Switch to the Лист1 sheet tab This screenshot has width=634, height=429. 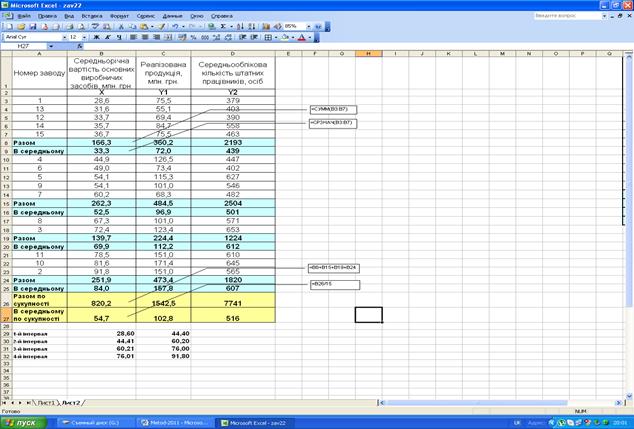click(x=46, y=403)
